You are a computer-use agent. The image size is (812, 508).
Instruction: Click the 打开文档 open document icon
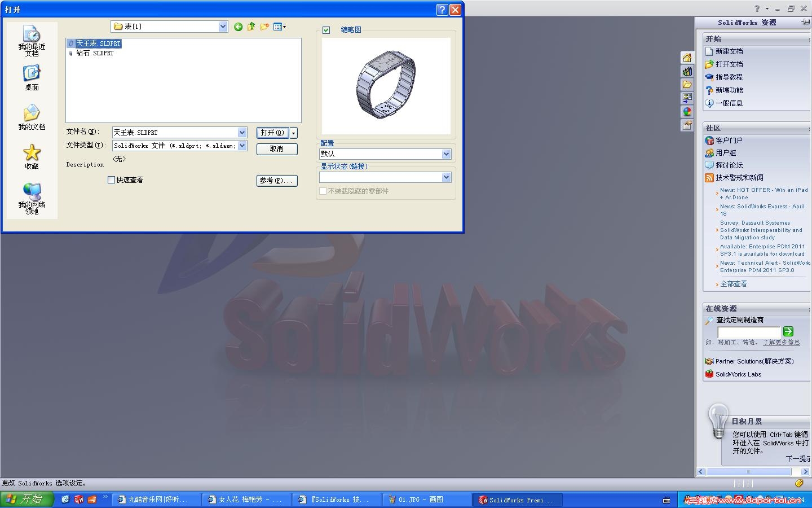pyautogui.click(x=709, y=64)
